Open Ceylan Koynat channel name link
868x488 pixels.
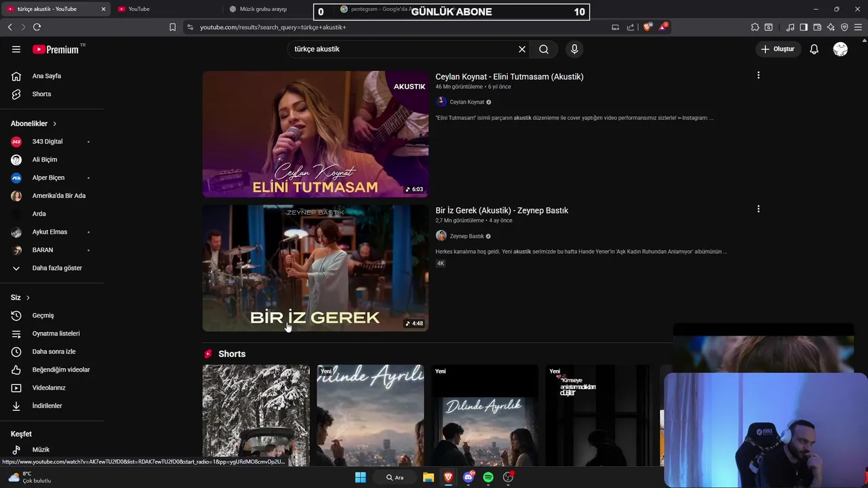pos(467,102)
